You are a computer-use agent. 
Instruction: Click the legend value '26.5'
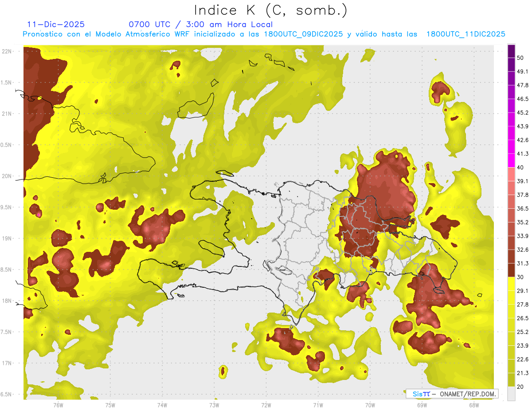point(523,318)
